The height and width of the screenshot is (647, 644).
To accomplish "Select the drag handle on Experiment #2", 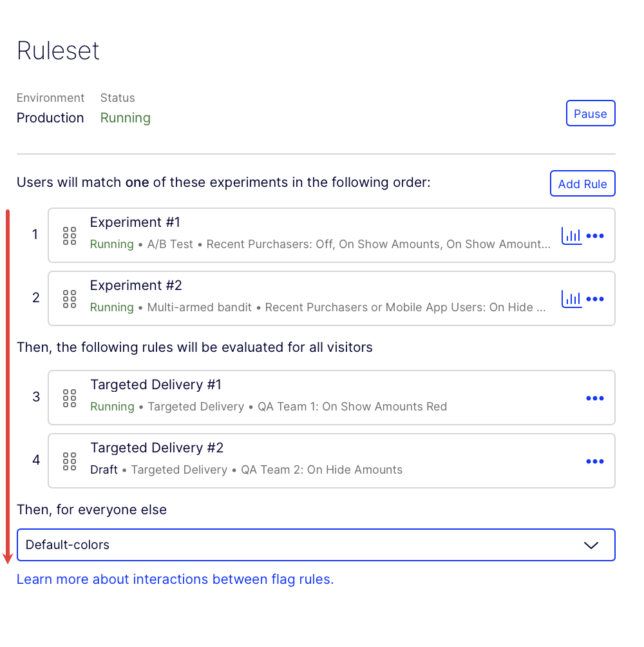I will pos(70,298).
